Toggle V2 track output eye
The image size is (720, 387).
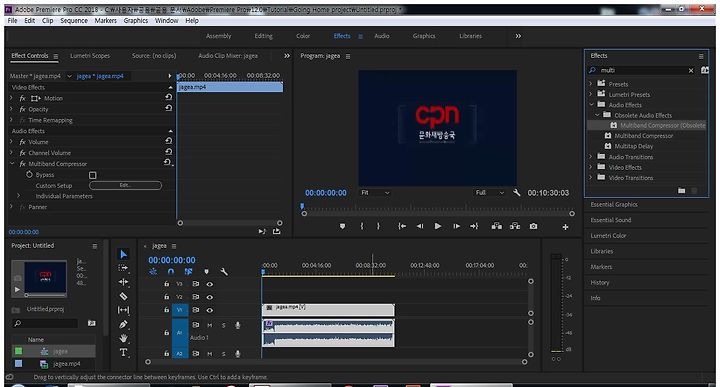(209, 297)
